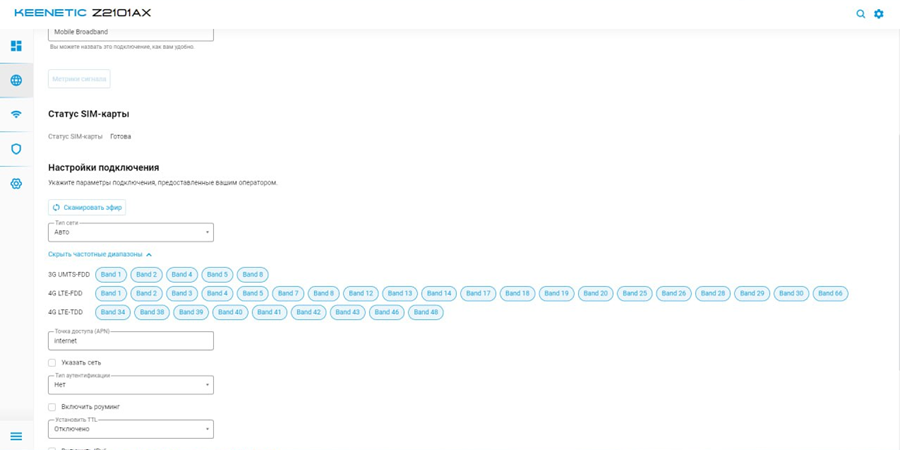Toggle Band 8 in 3G UMTS-FDD row
The image size is (900, 450).
point(252,274)
